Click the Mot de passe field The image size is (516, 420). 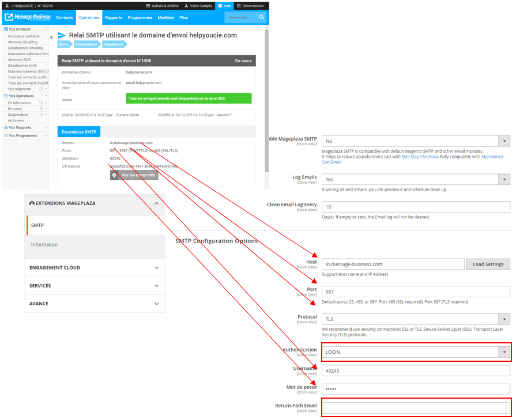click(x=416, y=389)
